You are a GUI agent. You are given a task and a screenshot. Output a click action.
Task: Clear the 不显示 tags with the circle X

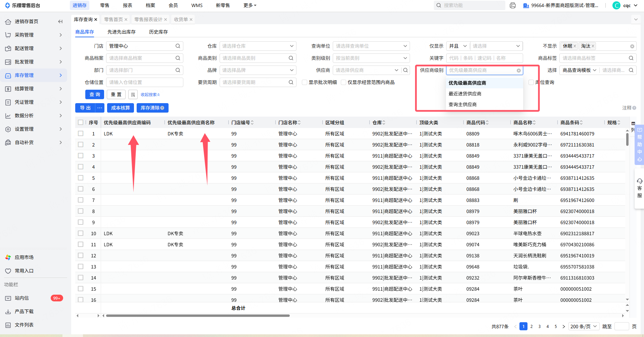point(632,46)
